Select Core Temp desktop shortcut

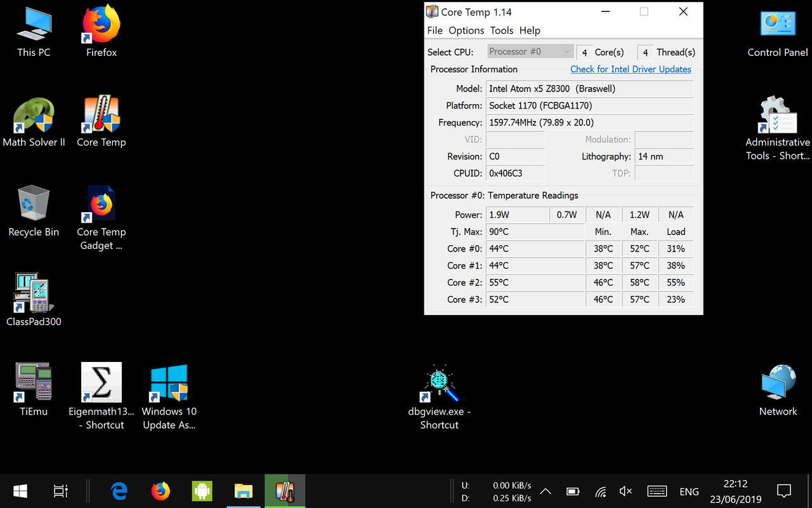(x=101, y=122)
